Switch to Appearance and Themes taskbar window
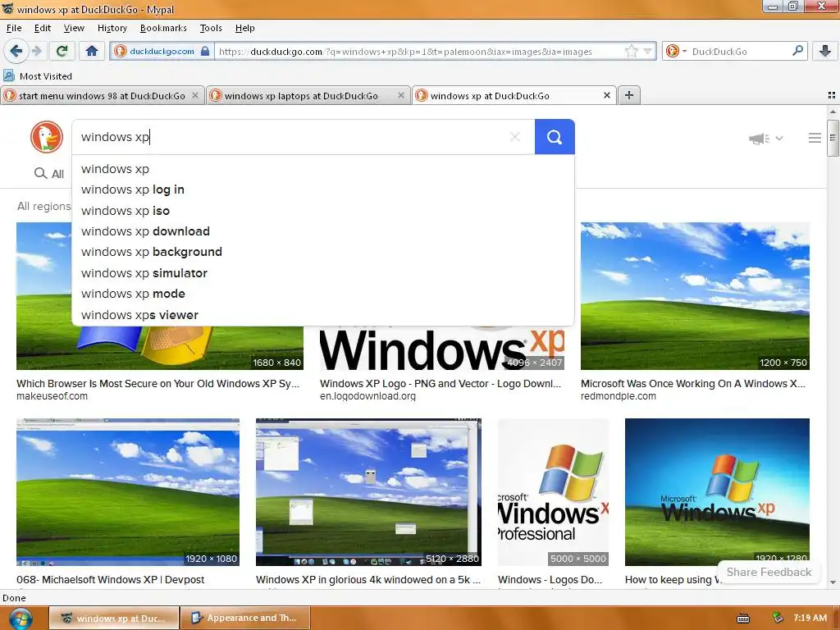 click(x=246, y=618)
